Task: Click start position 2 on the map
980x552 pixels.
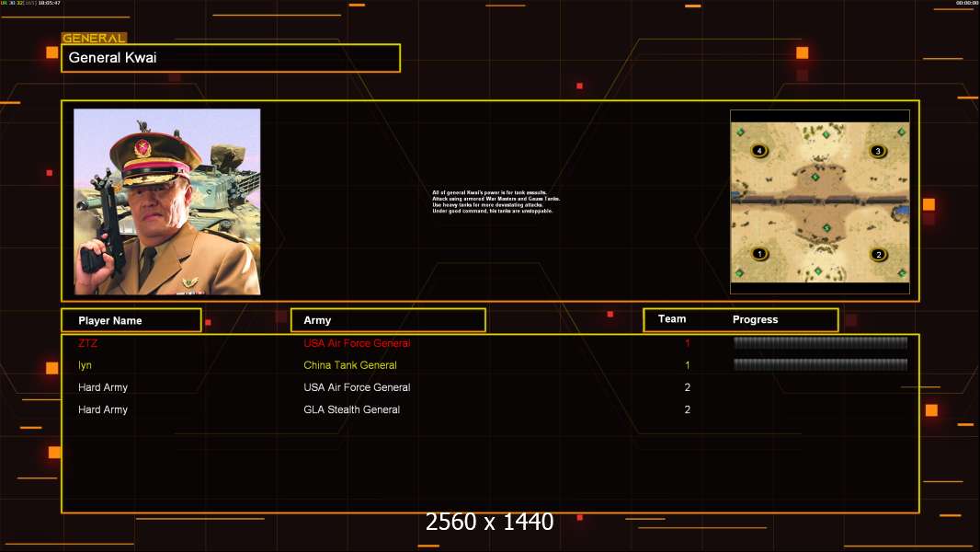Action: coord(879,255)
